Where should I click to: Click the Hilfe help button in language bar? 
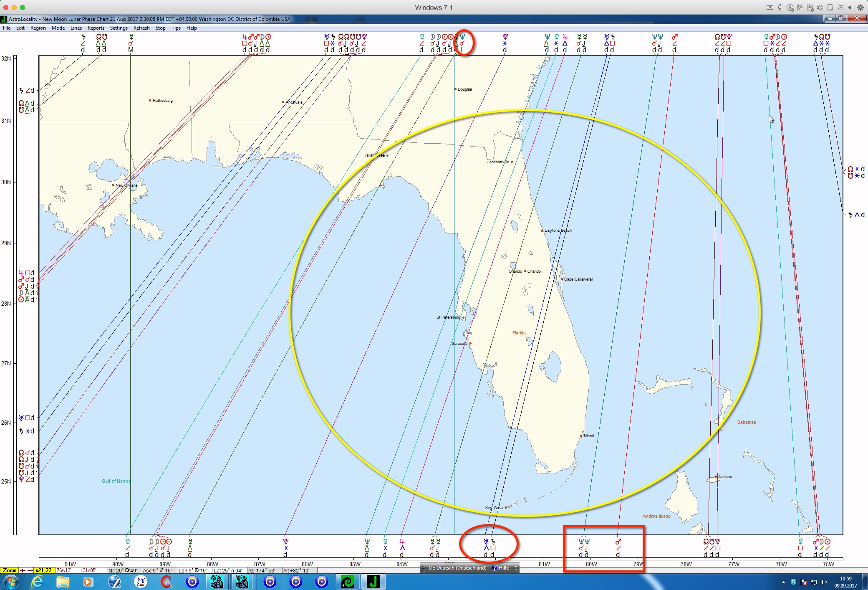click(501, 568)
